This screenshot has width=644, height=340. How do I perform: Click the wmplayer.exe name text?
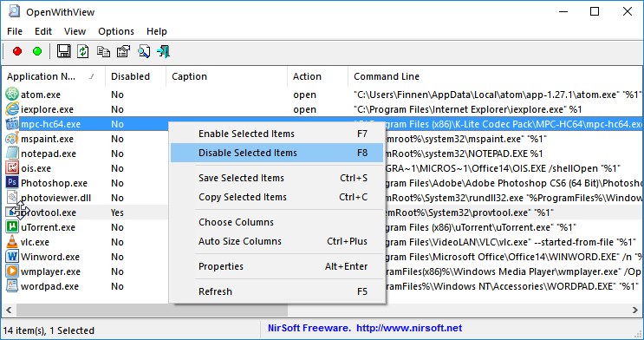(50, 271)
